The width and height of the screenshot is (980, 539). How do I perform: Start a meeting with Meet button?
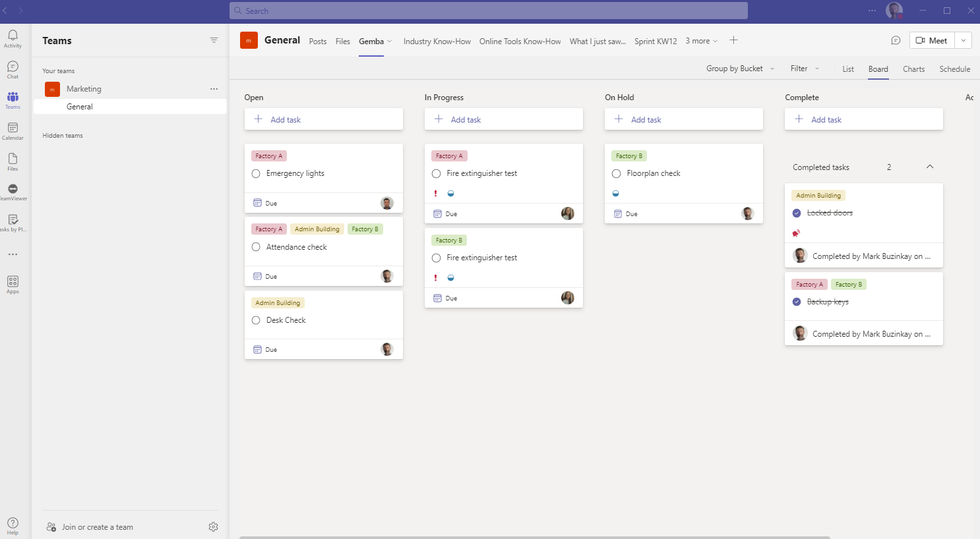[932, 40]
